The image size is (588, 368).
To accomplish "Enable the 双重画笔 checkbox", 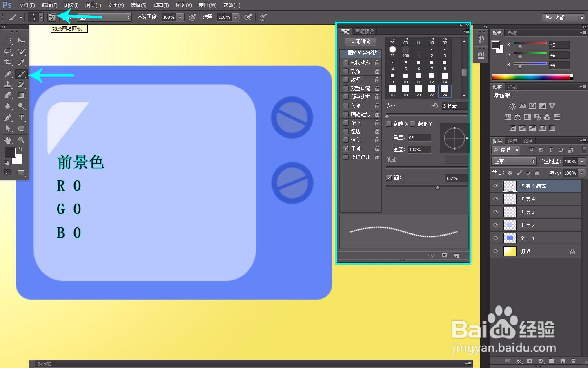I will (x=346, y=88).
